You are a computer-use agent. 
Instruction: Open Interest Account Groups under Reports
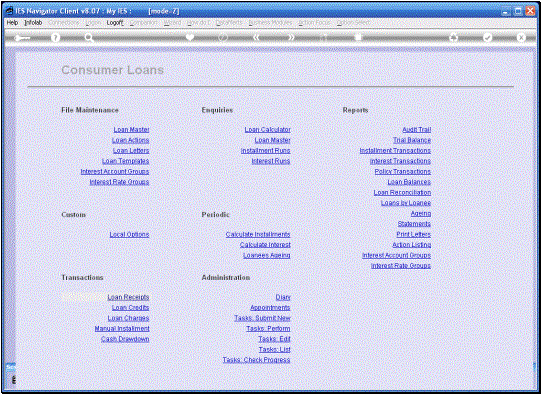(396, 255)
